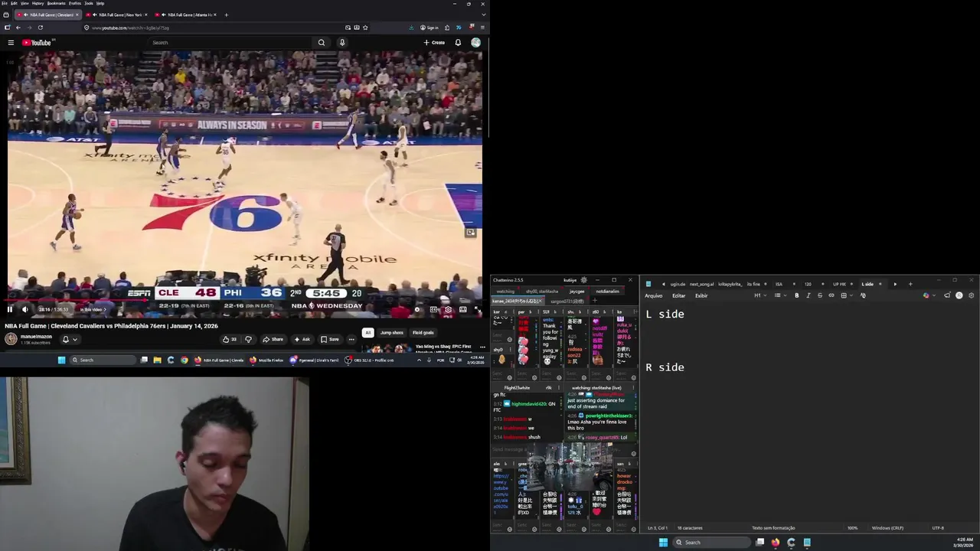Switch video to theater mode
Screen dimensions: 980x551
tap(462, 309)
